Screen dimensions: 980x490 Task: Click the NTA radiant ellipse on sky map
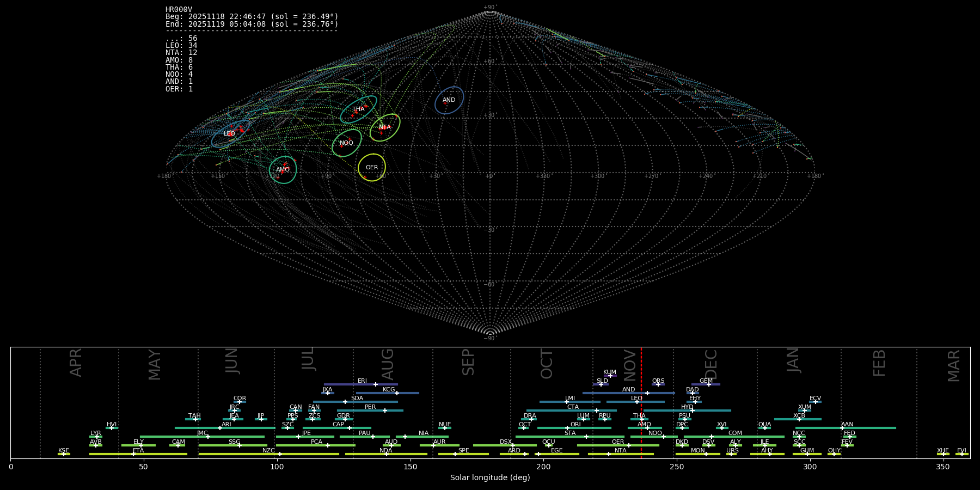(385, 127)
